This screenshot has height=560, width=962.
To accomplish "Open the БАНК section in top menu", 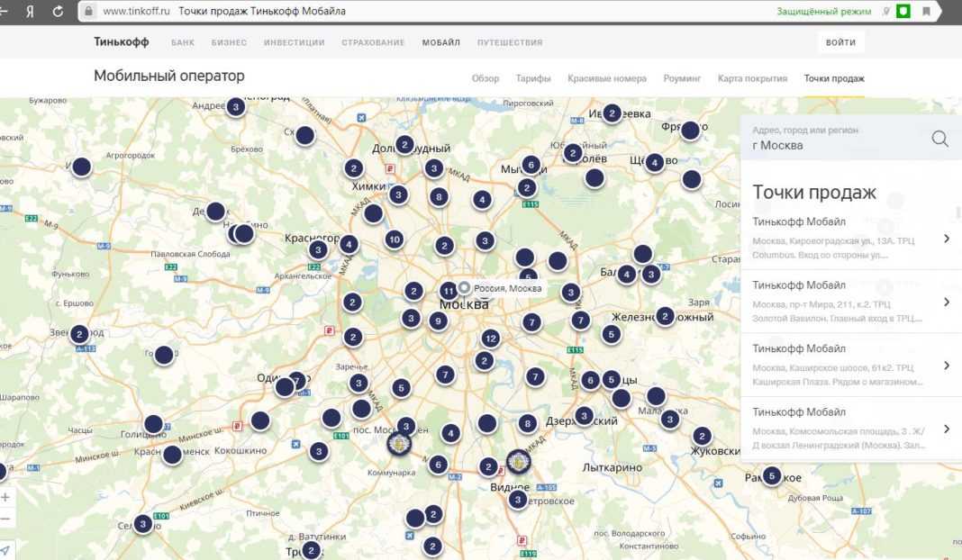I will pyautogui.click(x=183, y=42).
